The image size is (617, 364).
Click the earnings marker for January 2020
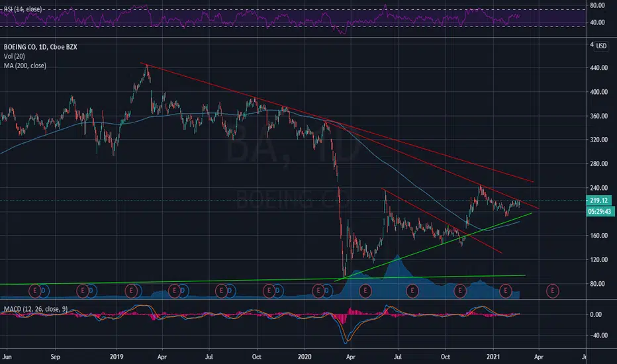[x=318, y=291]
